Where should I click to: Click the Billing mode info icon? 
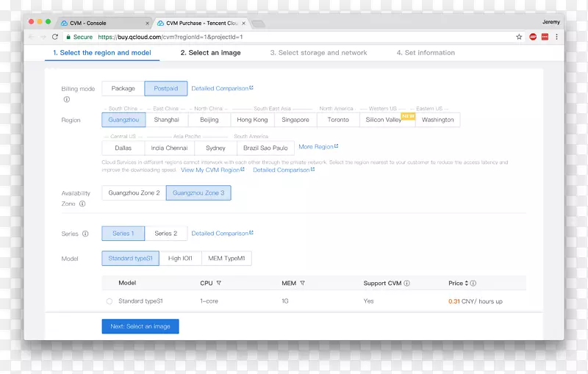coord(66,99)
